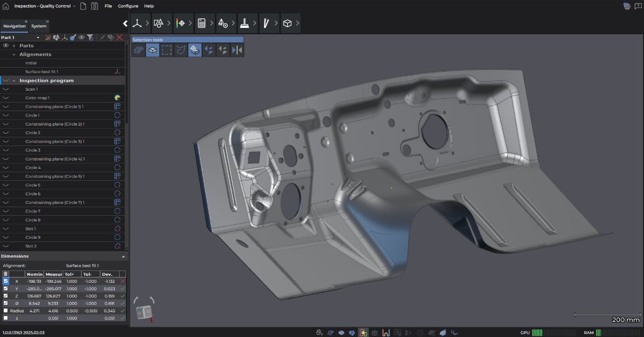The height and width of the screenshot is (337, 644).
Task: Open the Report step in the workflow toolbar
Action: tap(202, 24)
